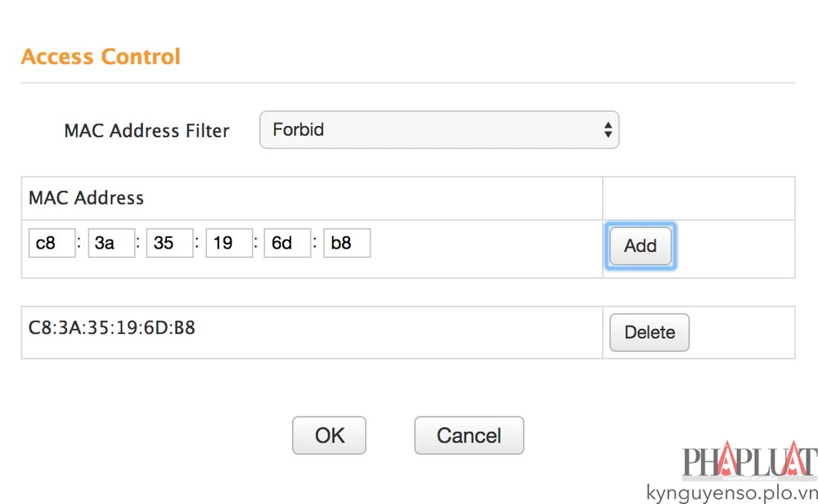Image resolution: width=818 pixels, height=504 pixels.
Task: Open the MAC Address Filter dropdown
Action: 438,130
